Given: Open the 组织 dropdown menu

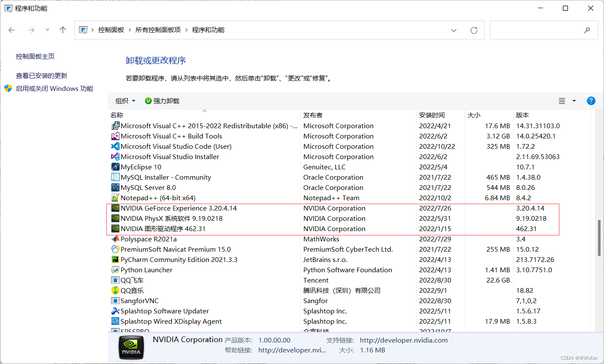Looking at the screenshot, I should 125,101.
